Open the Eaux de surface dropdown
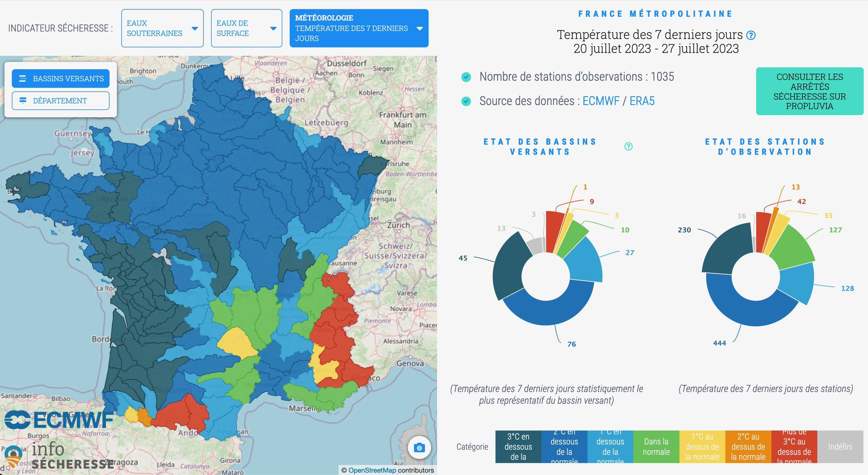The height and width of the screenshot is (475, 868). tap(246, 28)
